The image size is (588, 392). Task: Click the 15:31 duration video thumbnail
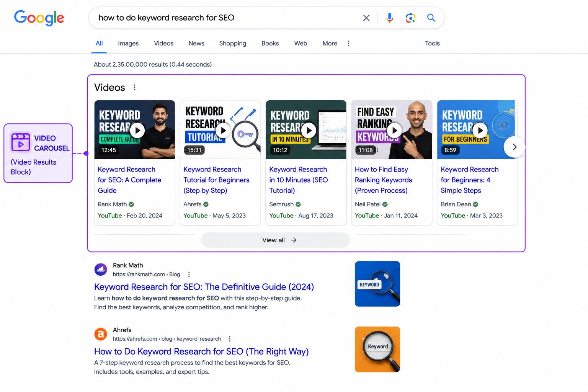(194, 150)
